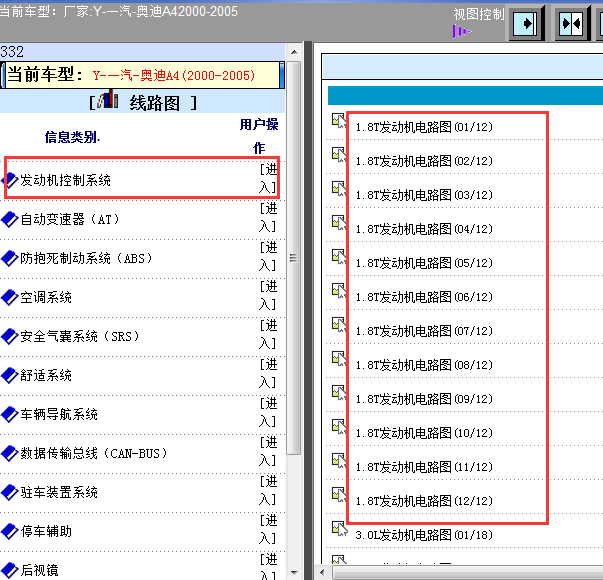
Task: Click the book icon beside 发动机控制系统
Action: click(10, 180)
